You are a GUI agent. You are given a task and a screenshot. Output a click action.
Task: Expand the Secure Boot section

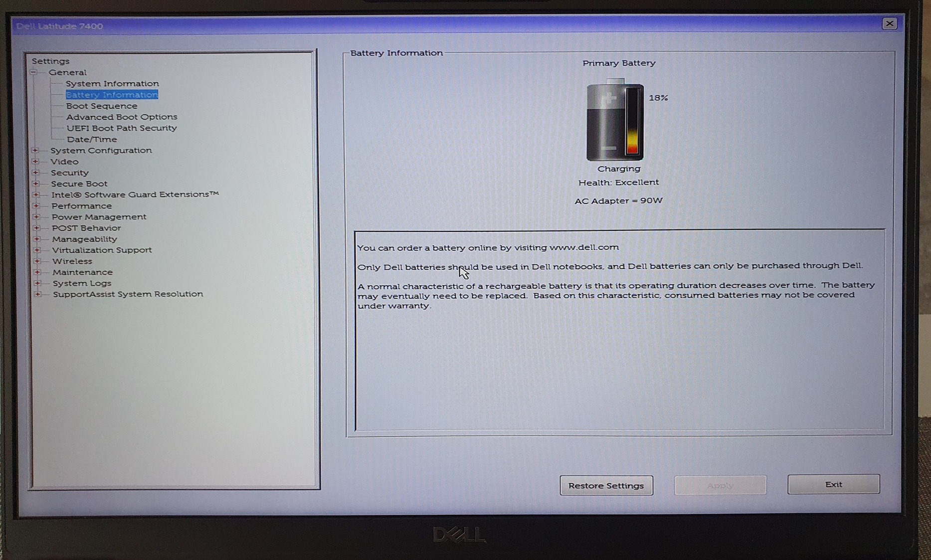point(36,184)
